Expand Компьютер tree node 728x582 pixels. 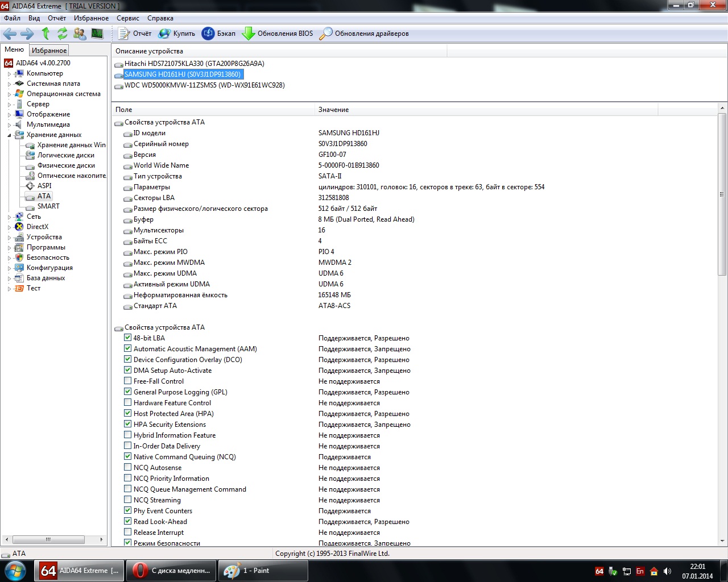tap(9, 74)
